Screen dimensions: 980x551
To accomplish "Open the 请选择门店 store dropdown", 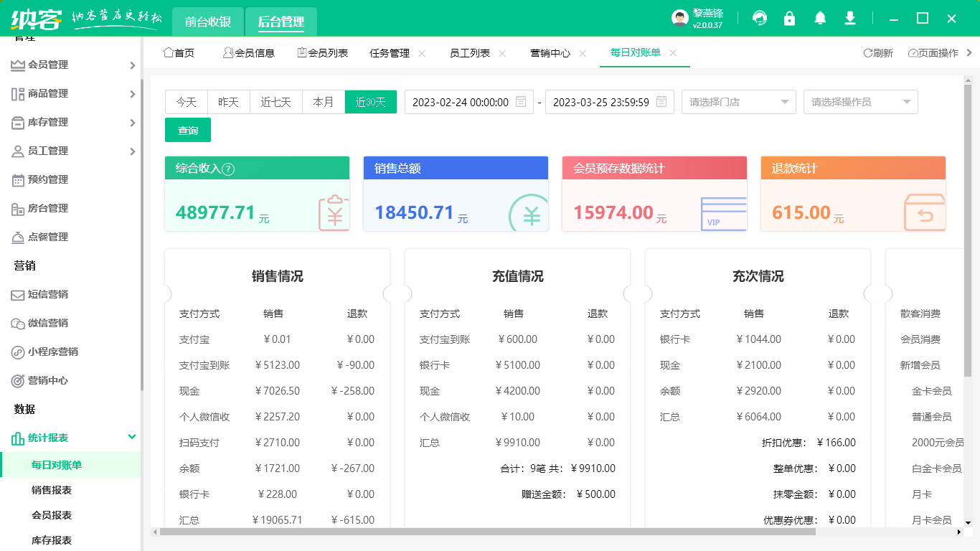I will 738,102.
